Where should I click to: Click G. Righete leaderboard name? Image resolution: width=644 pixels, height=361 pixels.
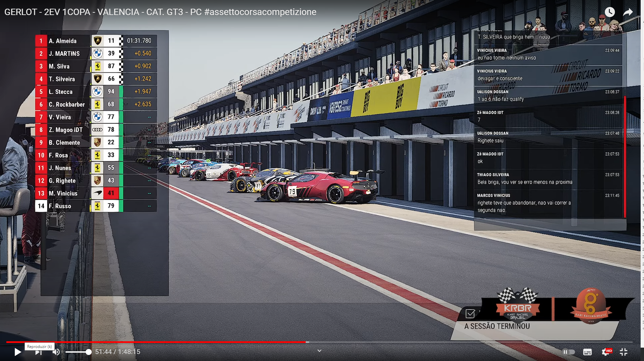tap(62, 180)
